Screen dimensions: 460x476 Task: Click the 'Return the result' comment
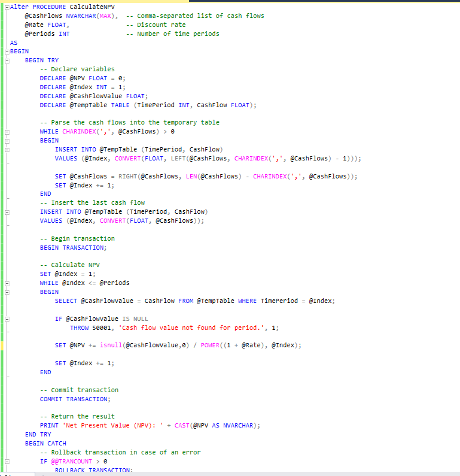(77, 417)
